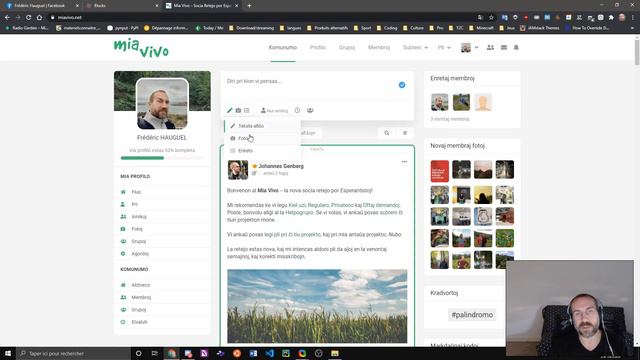The width and height of the screenshot is (640, 360).
Task: Open the Komunumo navigation tab
Action: point(283,47)
